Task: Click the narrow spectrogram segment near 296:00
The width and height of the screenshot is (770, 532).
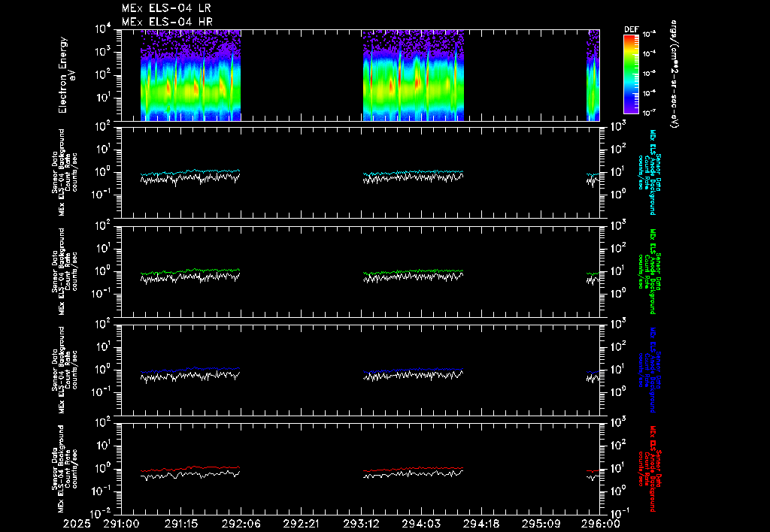Action: [593, 75]
